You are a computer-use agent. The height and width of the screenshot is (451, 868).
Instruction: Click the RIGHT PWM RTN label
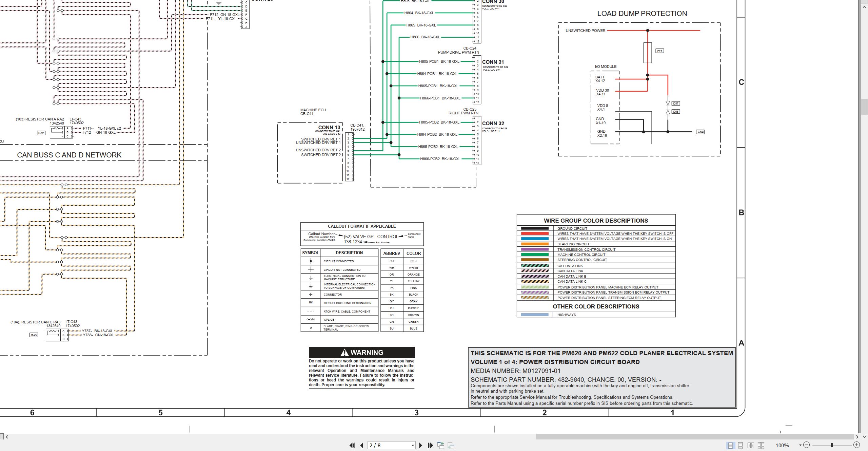tap(463, 113)
